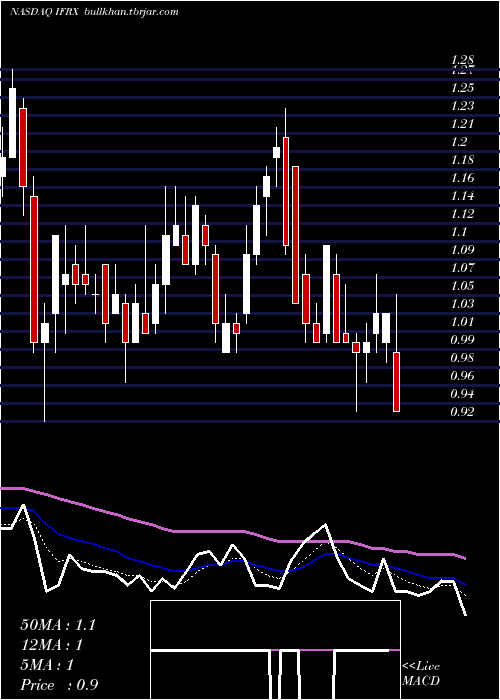500x700 pixels.
Task: Click the 1.18 price axis label
Action: [462, 160]
